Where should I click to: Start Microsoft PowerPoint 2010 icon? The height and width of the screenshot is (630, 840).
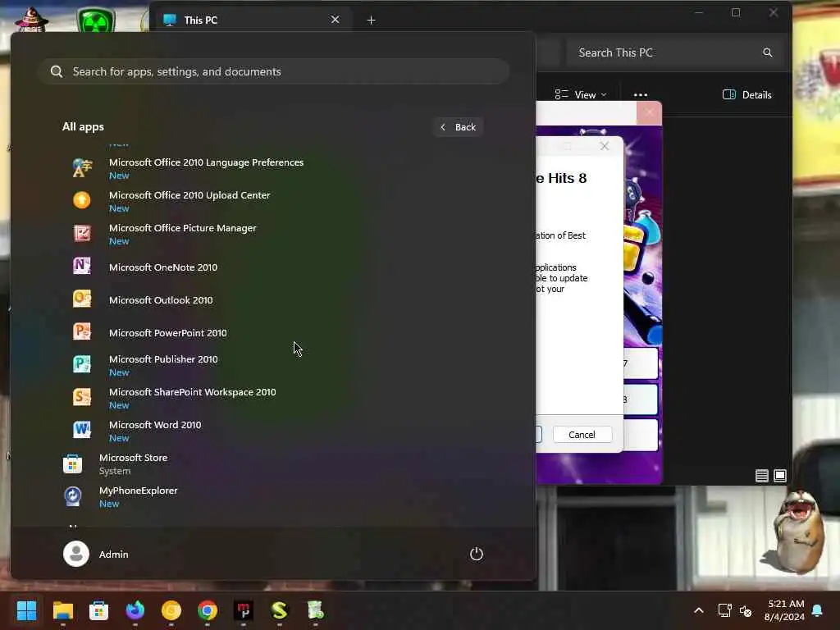pyautogui.click(x=82, y=331)
